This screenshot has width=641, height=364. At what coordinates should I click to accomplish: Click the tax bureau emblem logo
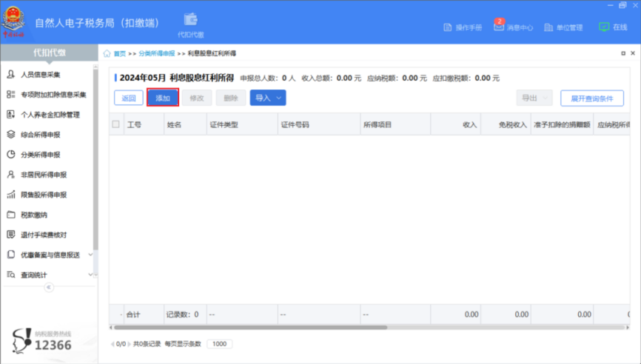point(13,21)
